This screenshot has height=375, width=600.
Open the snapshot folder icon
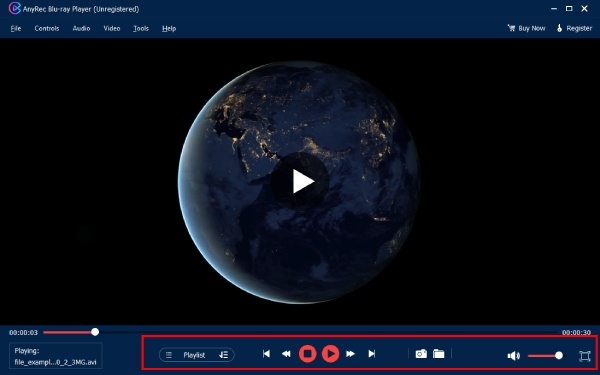click(439, 354)
